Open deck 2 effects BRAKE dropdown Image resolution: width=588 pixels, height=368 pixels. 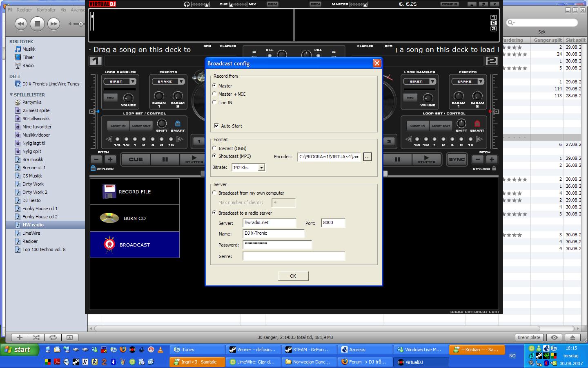pyautogui.click(x=481, y=81)
